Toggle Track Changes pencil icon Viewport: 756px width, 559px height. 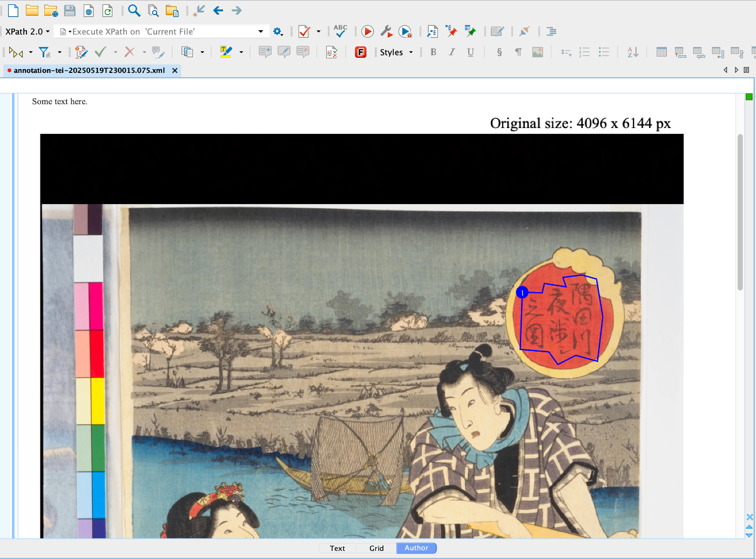tap(82, 52)
